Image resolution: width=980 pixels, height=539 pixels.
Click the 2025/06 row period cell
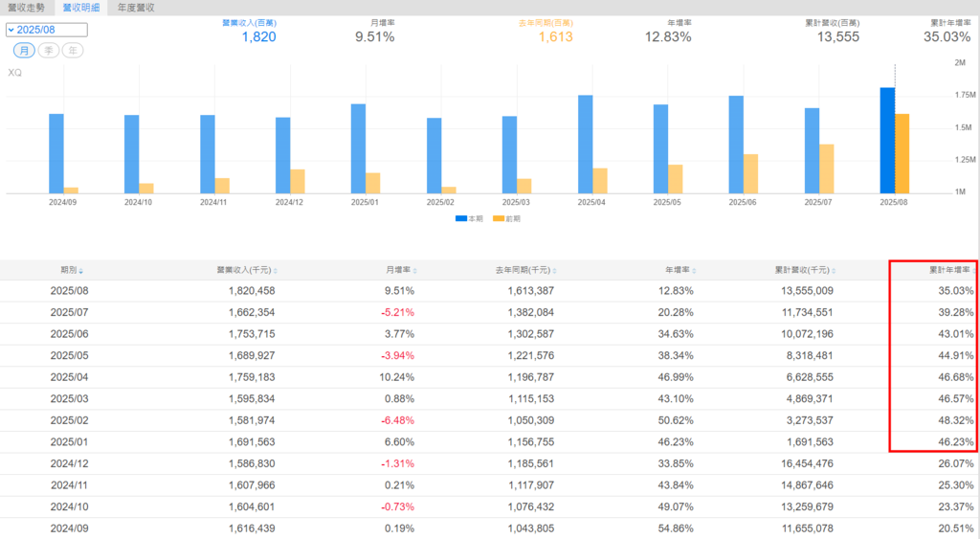tap(69, 334)
